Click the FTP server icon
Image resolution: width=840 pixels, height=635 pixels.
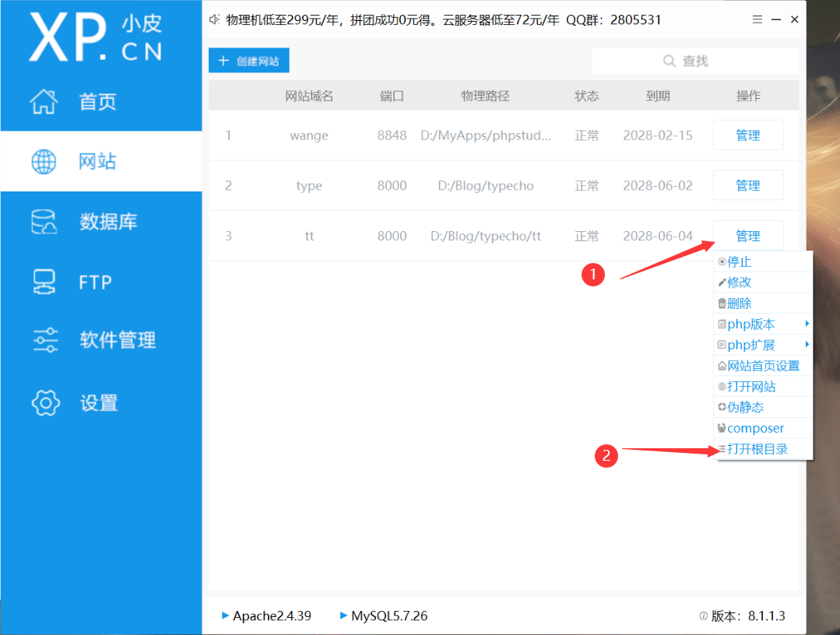click(44, 282)
